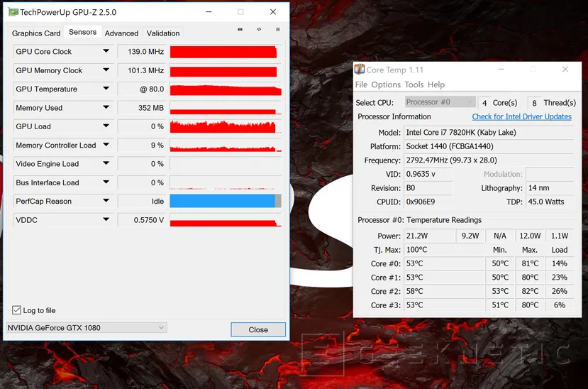Click the 139.0 MHz core clock value
The image size is (588, 389).
pos(142,51)
